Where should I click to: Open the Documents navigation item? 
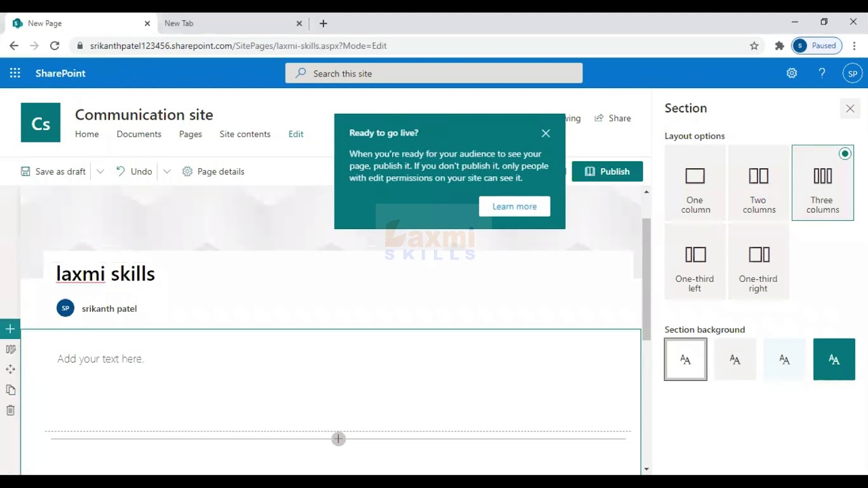pos(139,134)
